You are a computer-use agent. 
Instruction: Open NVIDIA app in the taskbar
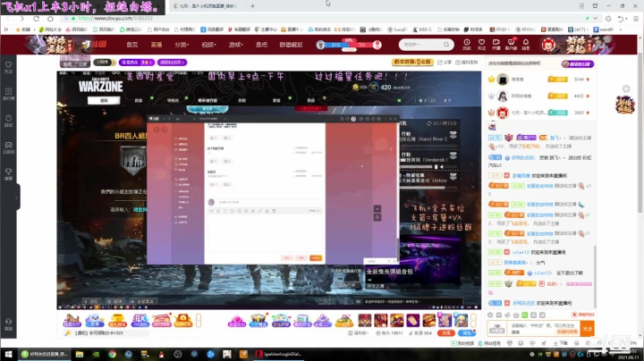coord(96,354)
